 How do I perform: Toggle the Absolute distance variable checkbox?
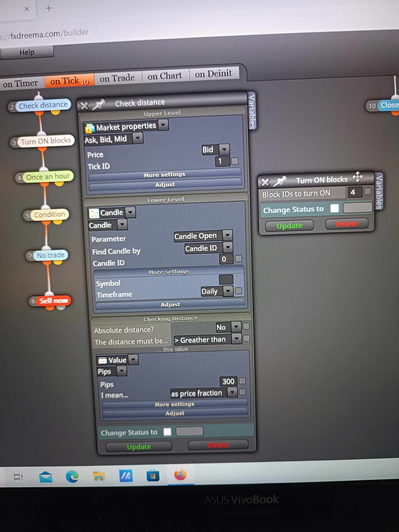click(x=246, y=326)
